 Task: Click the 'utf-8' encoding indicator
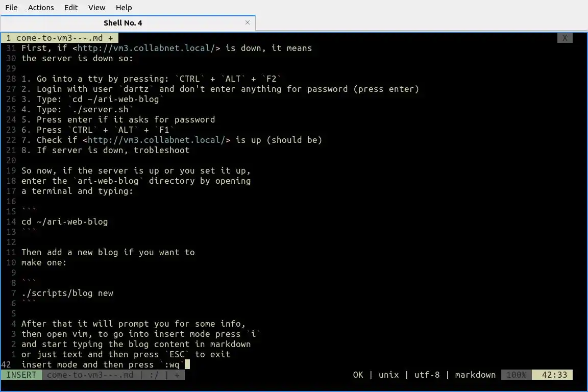click(427, 375)
